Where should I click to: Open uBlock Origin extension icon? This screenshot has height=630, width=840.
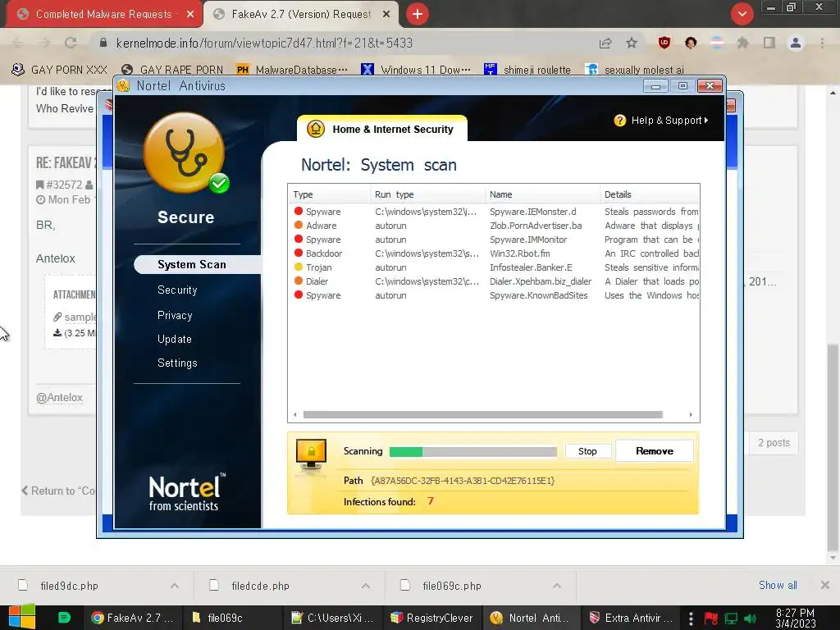click(664, 43)
